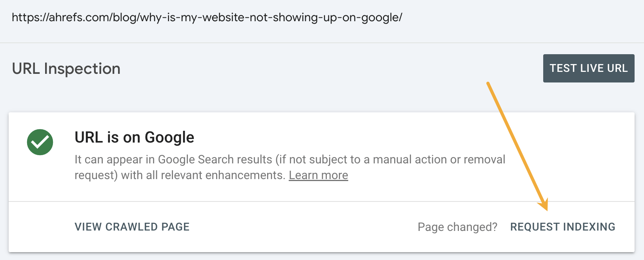Request indexing for the inspected URL
Viewport: 644px width, 260px height.
coord(562,227)
